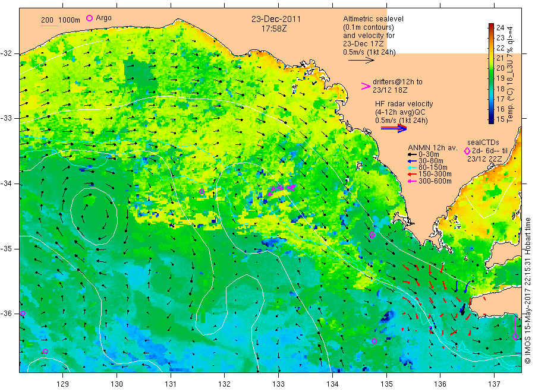535x392 pixels.
Task: Click the latitude label '-35'
Action: click(x=6, y=249)
